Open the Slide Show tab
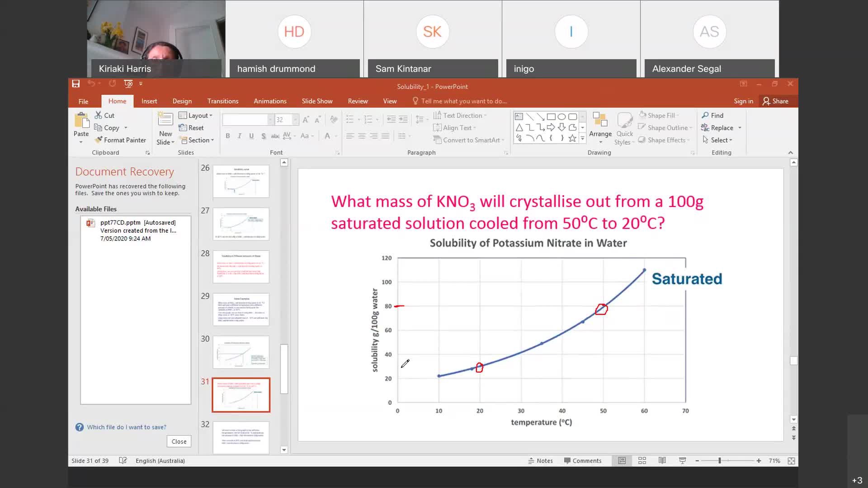 click(x=317, y=101)
